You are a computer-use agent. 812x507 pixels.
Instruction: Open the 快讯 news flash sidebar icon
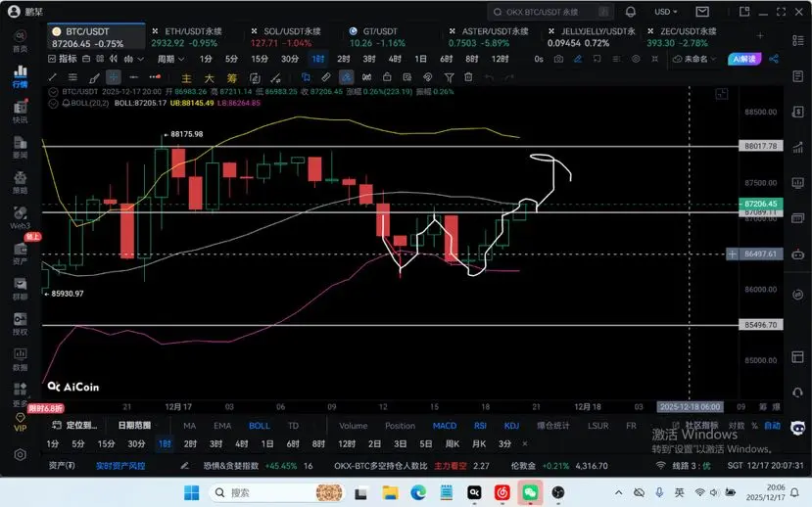(20, 112)
